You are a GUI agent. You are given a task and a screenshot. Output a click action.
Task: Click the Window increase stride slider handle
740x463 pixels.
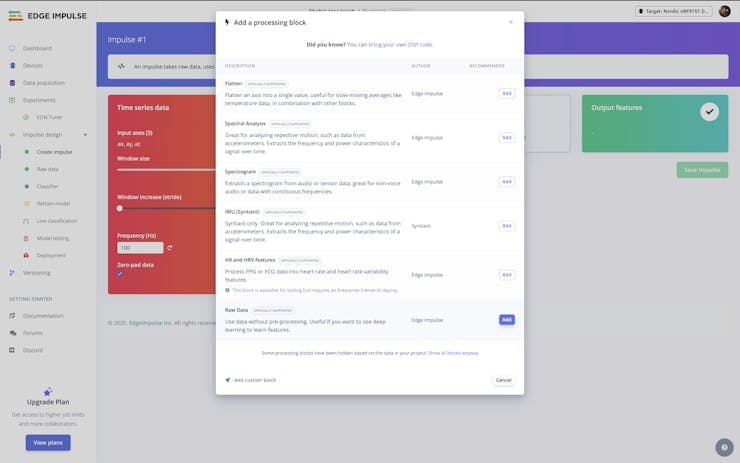pyautogui.click(x=120, y=208)
